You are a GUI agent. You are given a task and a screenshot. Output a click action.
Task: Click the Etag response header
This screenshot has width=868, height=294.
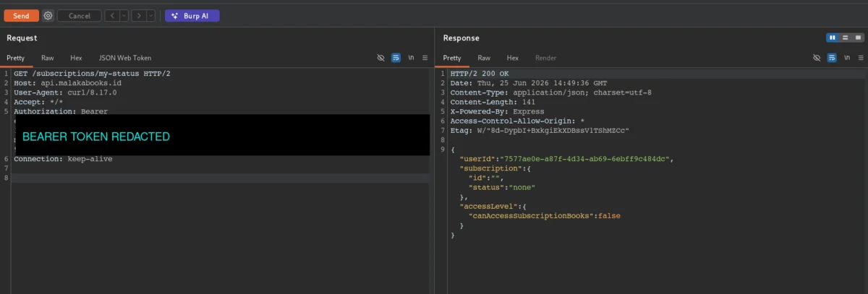540,130
